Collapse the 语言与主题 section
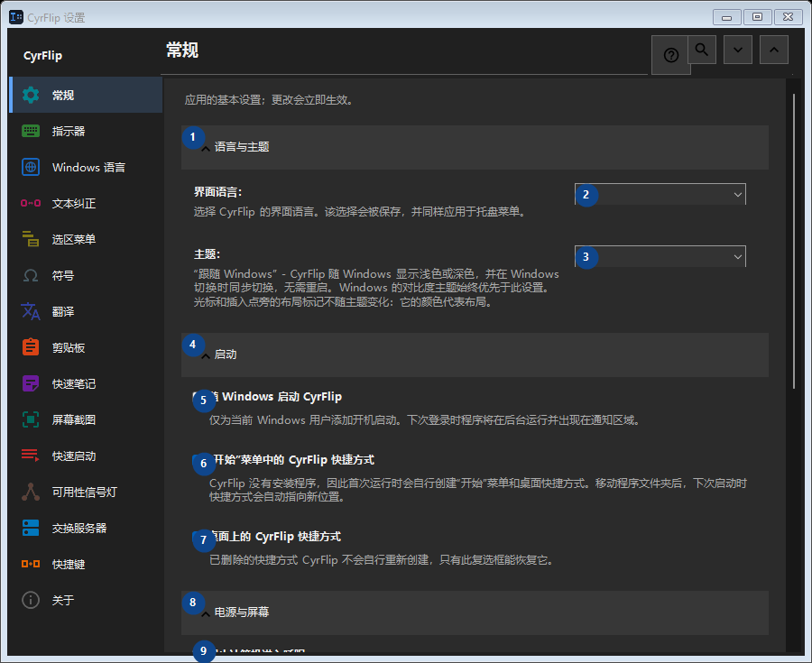The width and height of the screenshot is (812, 663). click(x=475, y=147)
